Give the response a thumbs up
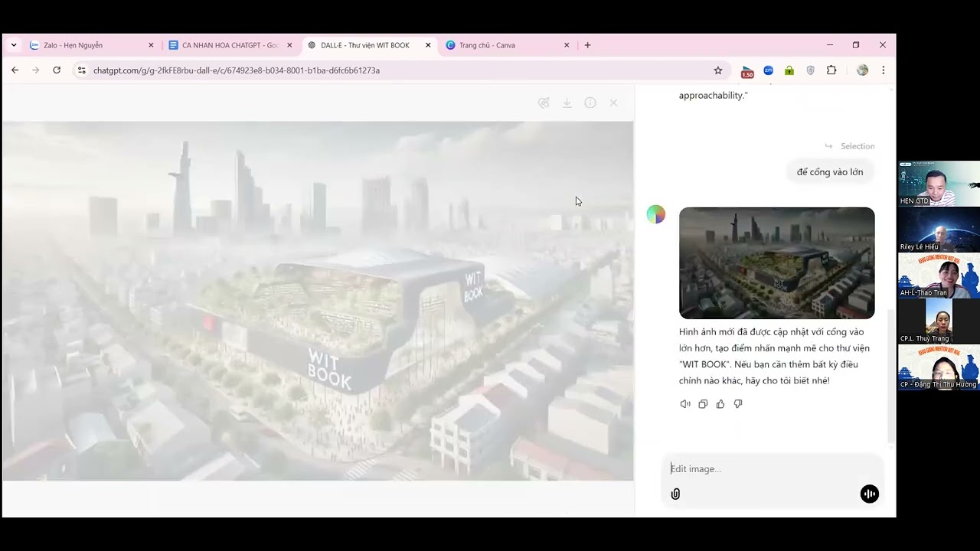This screenshot has width=980, height=551. (x=720, y=404)
